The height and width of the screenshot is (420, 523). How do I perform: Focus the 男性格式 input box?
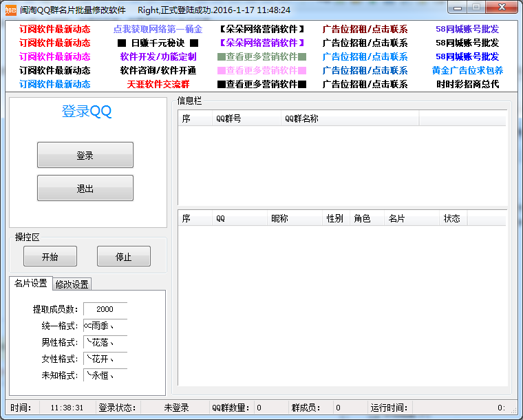coord(105,342)
